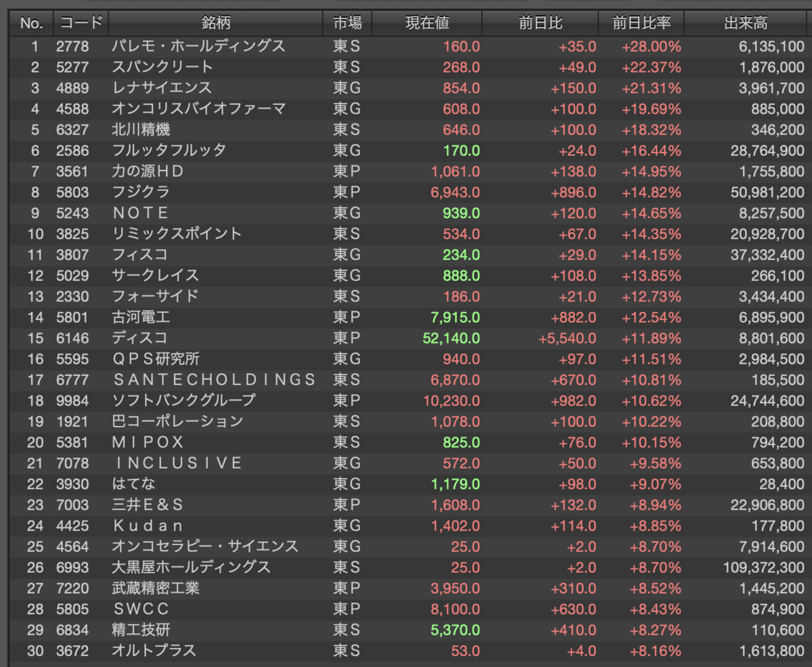Sort by the 現在値 column header
Screen dimensions: 812x667
pyautogui.click(x=427, y=23)
